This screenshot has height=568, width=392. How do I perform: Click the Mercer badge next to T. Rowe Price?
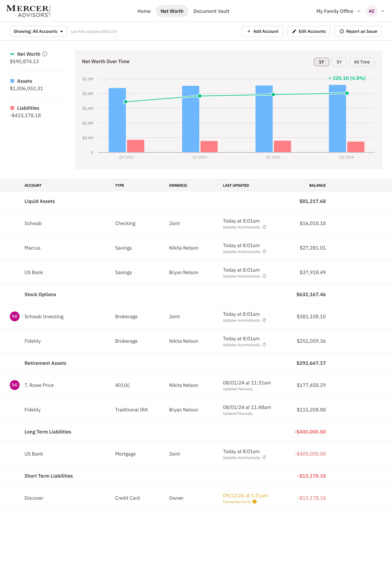point(15,385)
